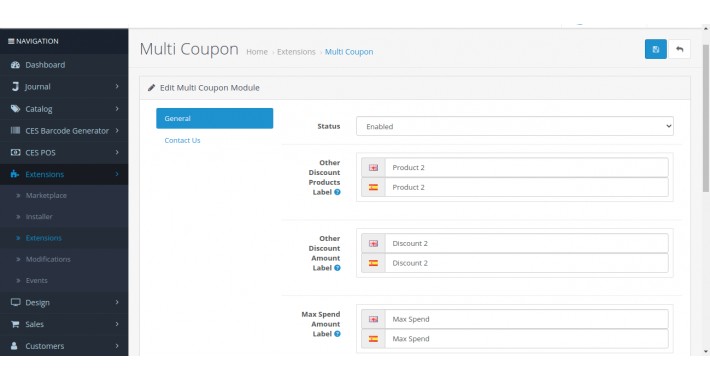
Task: Expand the Sales menu chevron
Action: 117,324
